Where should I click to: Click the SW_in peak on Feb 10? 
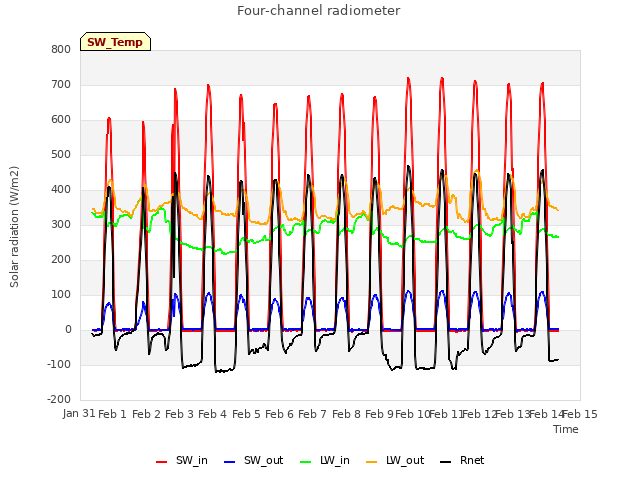pos(408,78)
